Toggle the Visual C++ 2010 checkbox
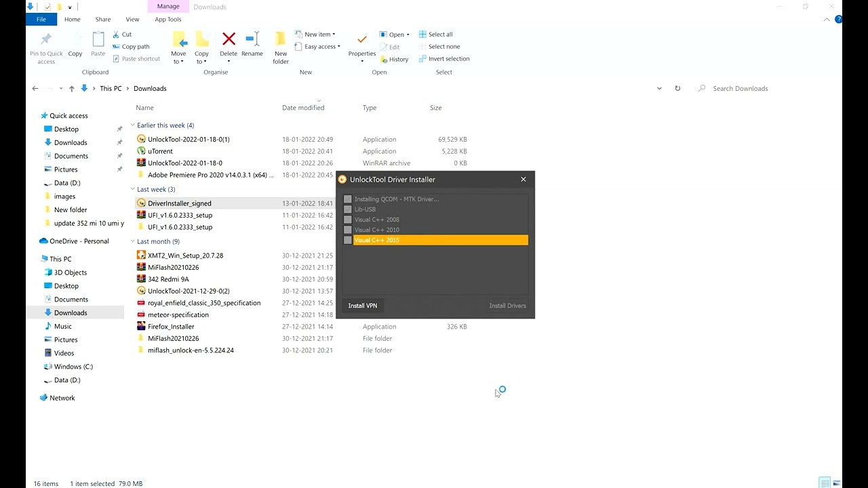The width and height of the screenshot is (868, 488). (347, 230)
